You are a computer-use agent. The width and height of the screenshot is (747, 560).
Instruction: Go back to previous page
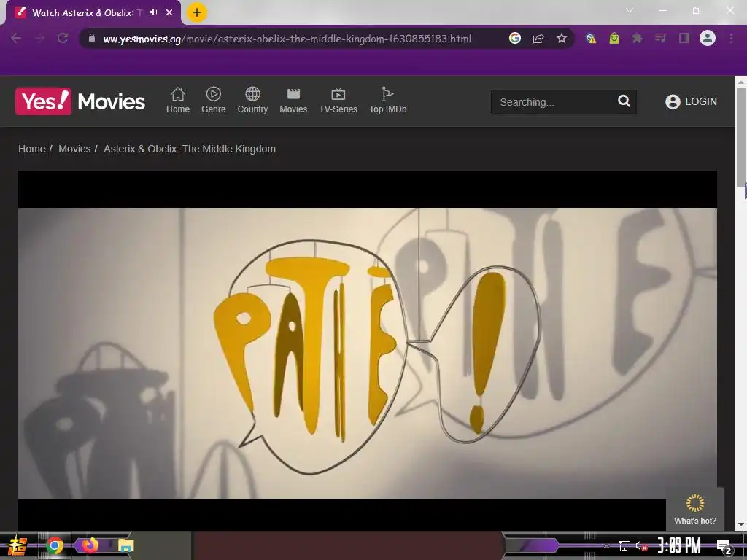pos(16,38)
